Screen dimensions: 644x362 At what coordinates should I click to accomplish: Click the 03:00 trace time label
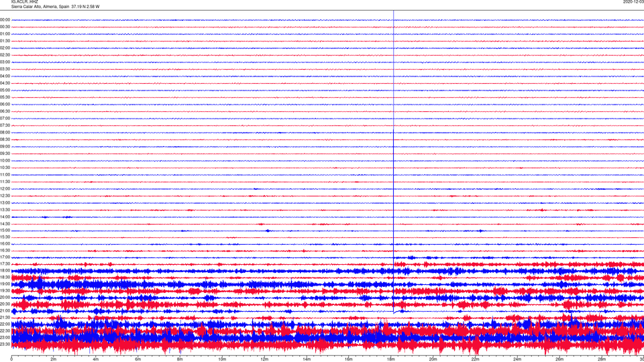coord(5,62)
